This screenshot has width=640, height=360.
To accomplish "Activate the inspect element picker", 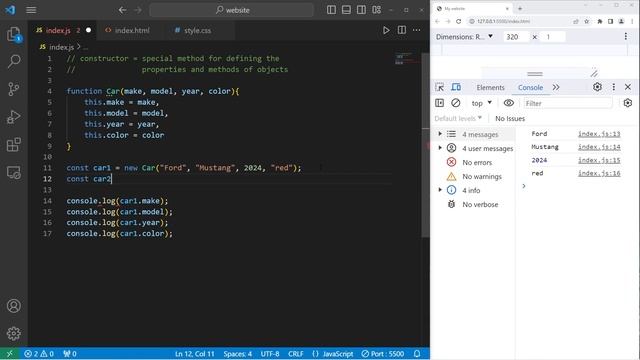I will pyautogui.click(x=440, y=87).
